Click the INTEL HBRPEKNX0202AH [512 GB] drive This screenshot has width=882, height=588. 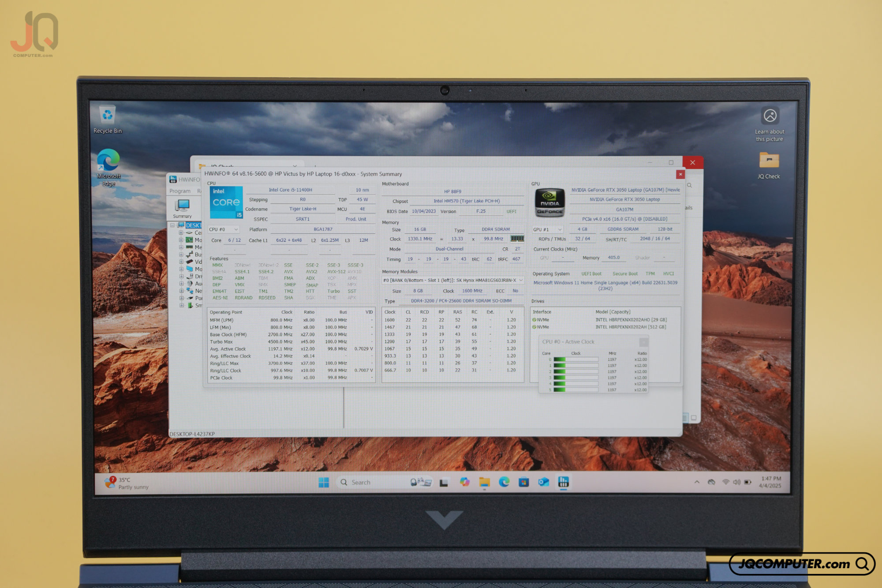pyautogui.click(x=631, y=327)
